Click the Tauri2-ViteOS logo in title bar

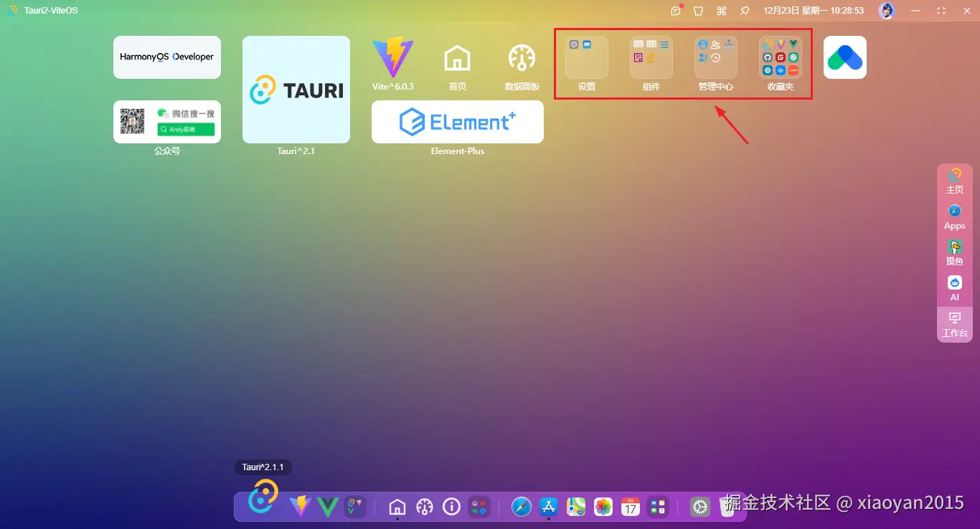(13, 11)
